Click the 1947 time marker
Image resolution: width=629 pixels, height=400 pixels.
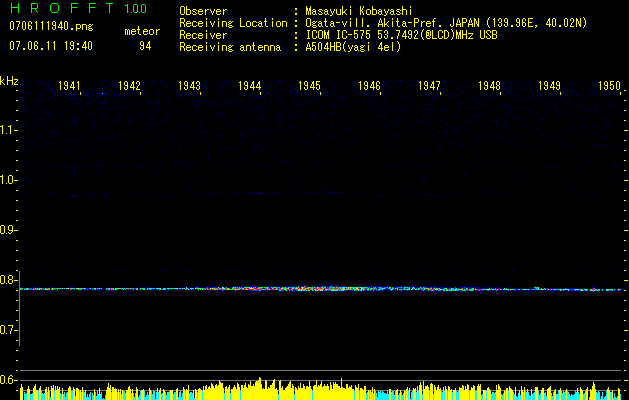(x=429, y=86)
